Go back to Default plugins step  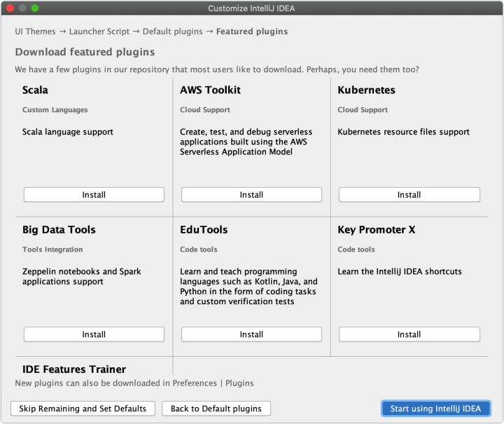coord(216,409)
